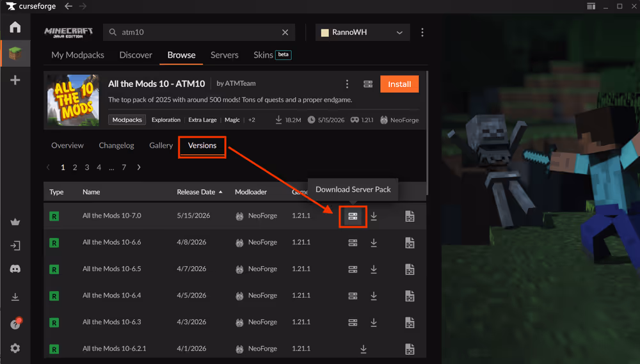Download file for All the Mods 10-6.3
Screen dimensions: 640x364
[374, 322]
